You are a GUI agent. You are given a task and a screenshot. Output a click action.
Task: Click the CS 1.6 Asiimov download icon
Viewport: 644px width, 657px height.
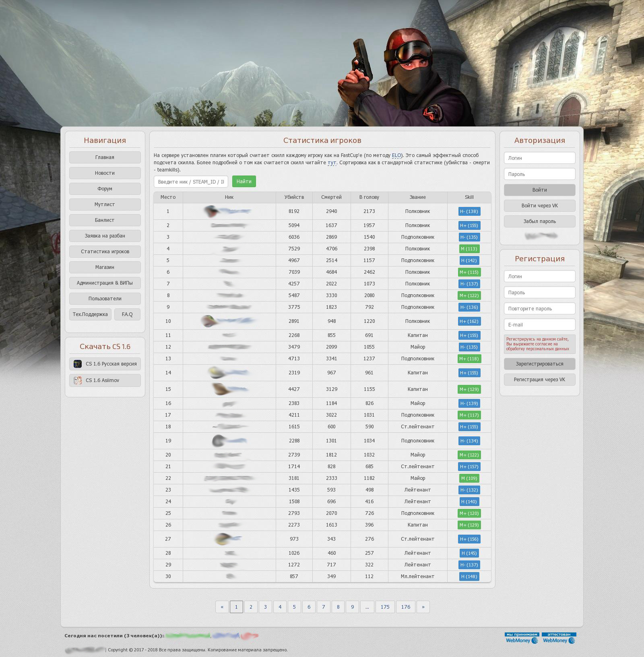[78, 380]
